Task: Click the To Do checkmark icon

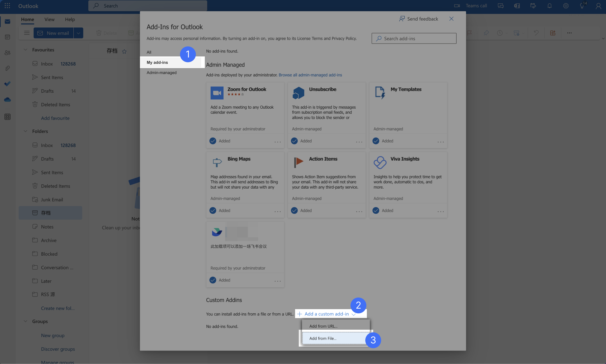Action: click(7, 84)
